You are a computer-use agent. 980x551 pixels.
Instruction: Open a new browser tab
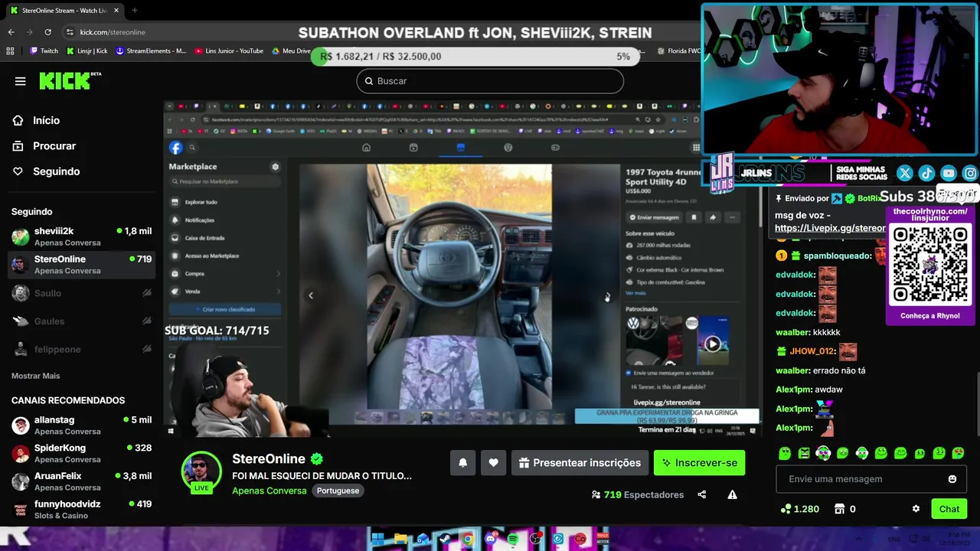point(134,10)
